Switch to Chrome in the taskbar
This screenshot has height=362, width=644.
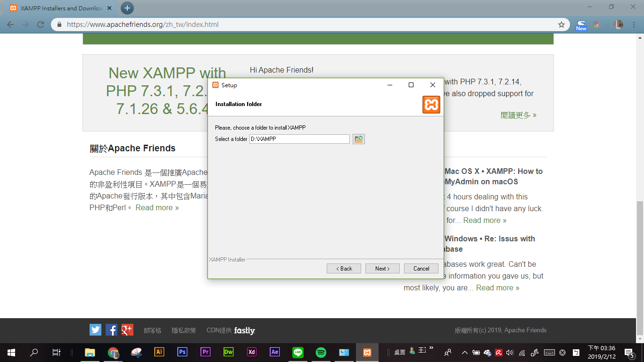tap(113, 352)
